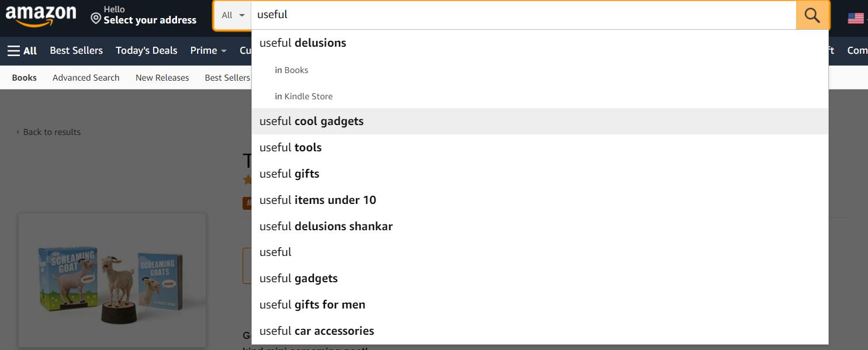Select "useful car accessories" suggestion
868x350 pixels.
316,331
